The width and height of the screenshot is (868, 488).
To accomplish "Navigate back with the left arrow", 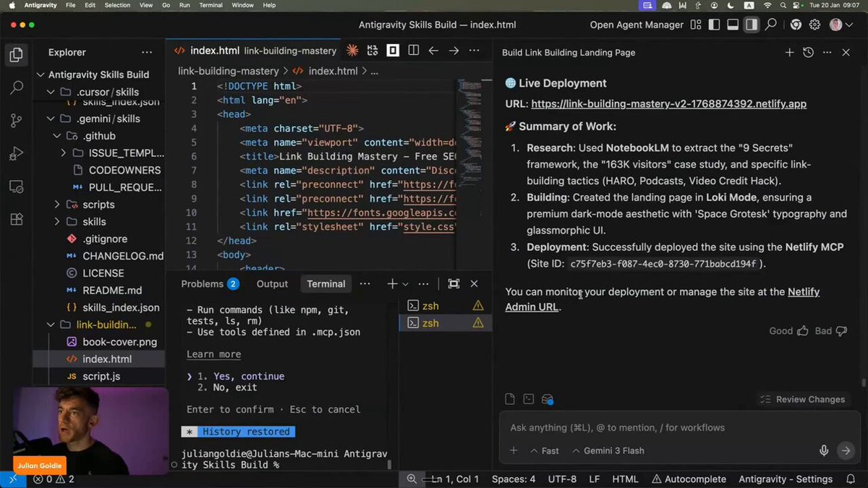I will tap(433, 51).
